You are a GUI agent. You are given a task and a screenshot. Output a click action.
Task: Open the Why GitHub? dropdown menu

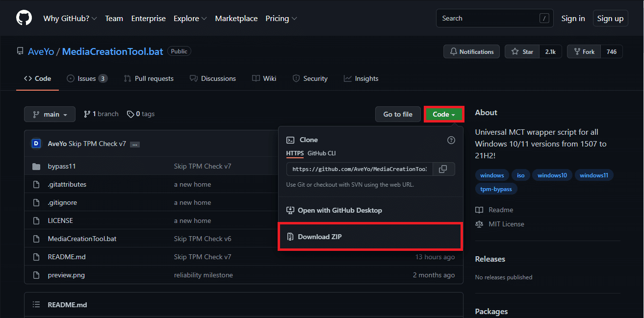coord(70,18)
